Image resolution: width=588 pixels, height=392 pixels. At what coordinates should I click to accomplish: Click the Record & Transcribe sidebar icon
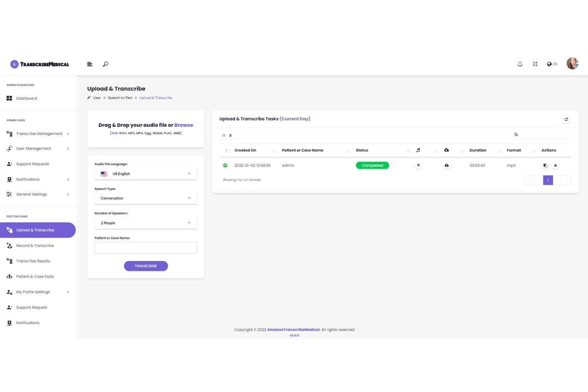point(9,245)
